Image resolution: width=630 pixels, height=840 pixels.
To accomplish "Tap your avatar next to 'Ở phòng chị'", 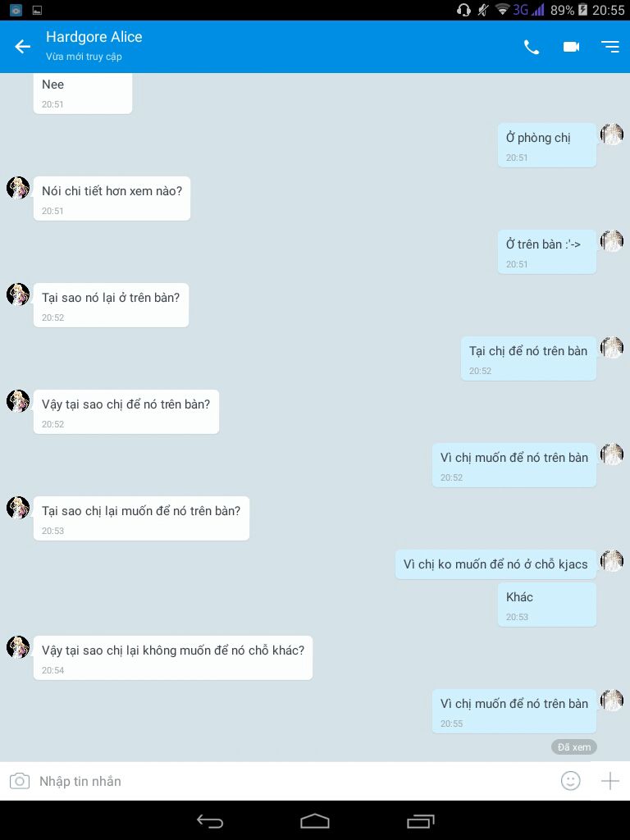I will [x=612, y=135].
